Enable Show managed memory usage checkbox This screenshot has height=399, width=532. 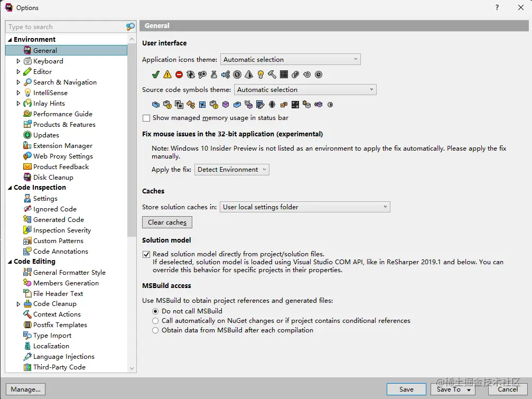146,118
